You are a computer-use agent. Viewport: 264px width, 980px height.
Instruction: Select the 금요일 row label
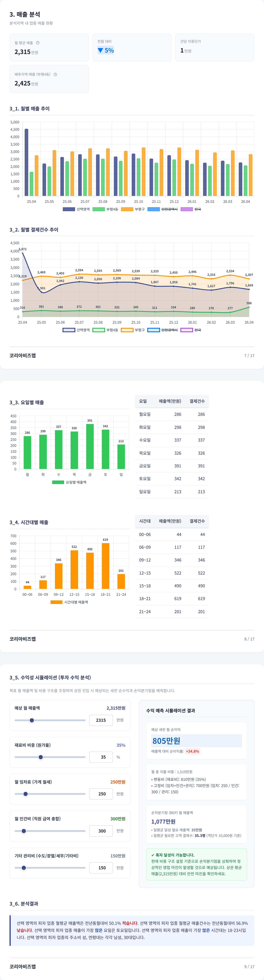click(145, 466)
